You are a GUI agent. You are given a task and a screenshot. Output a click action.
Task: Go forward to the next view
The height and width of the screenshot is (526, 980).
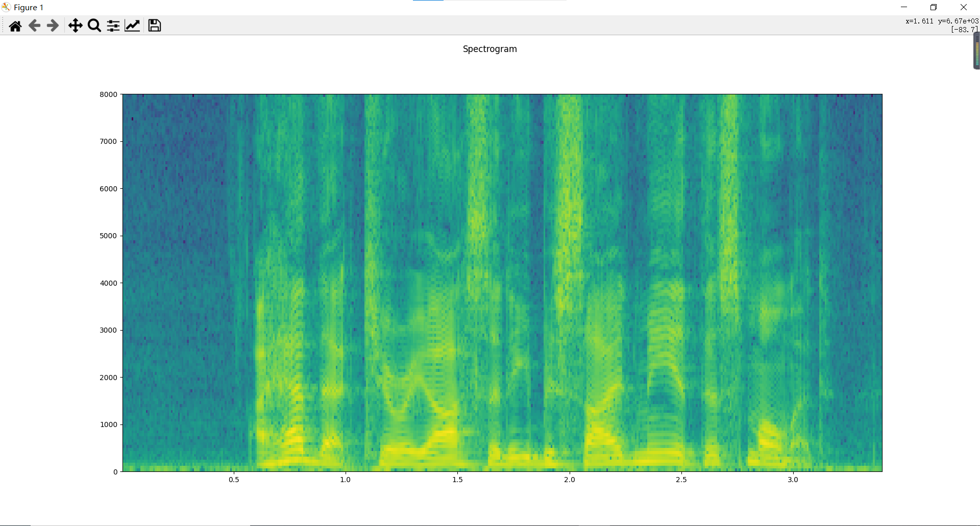coord(53,26)
